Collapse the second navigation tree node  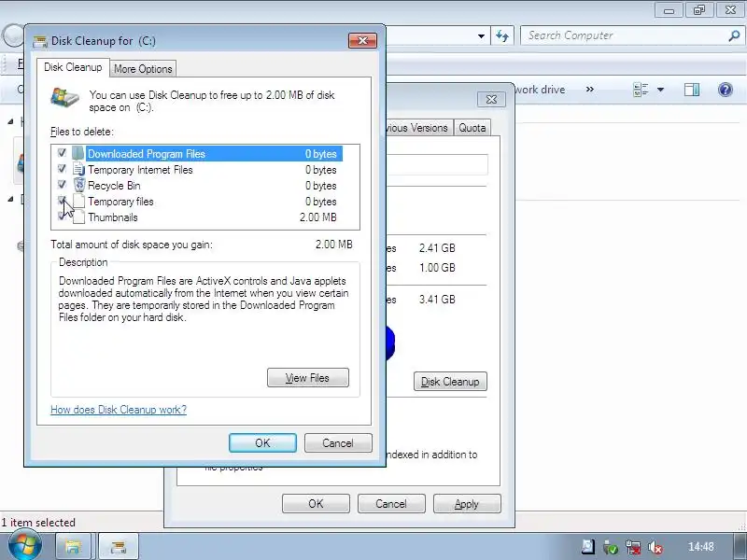tap(10, 199)
